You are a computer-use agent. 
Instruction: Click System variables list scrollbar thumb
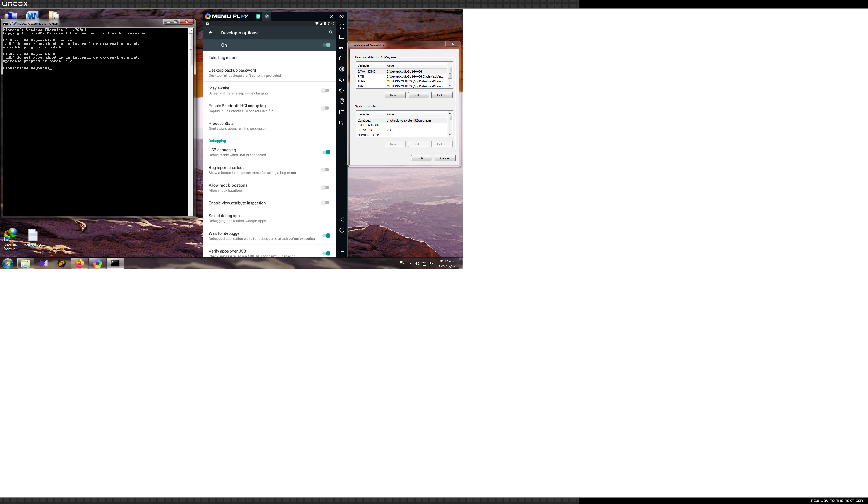(450, 118)
